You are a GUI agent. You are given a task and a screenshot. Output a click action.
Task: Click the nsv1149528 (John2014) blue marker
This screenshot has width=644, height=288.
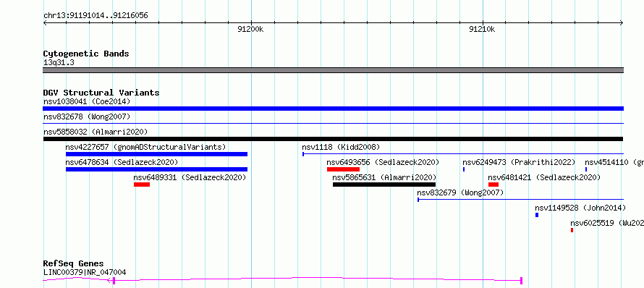[x=537, y=215]
